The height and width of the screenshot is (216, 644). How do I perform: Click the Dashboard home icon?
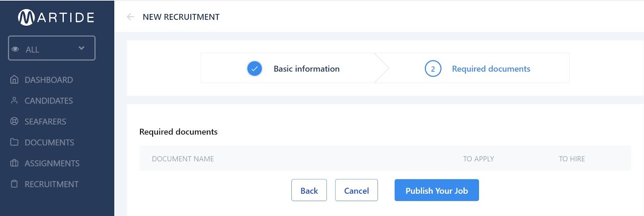point(14,80)
